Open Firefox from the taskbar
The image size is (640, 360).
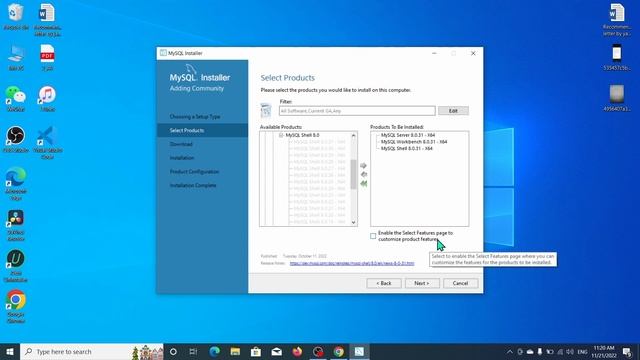(297, 351)
